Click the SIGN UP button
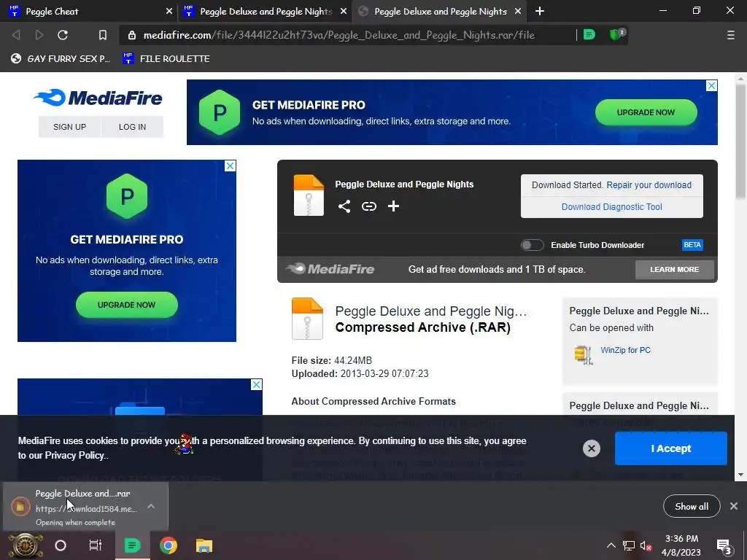This screenshot has width=747, height=560. pos(69,127)
